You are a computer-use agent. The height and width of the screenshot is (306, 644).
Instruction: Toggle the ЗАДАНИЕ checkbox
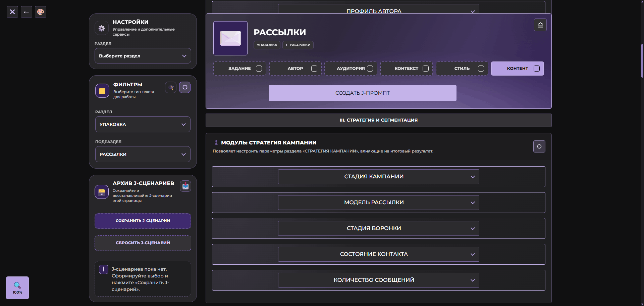click(259, 69)
